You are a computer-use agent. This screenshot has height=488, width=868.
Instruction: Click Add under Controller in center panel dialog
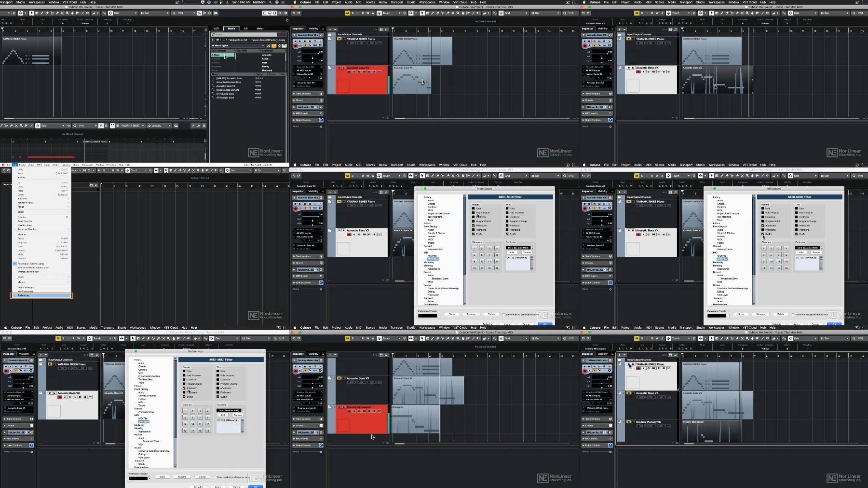(512, 252)
